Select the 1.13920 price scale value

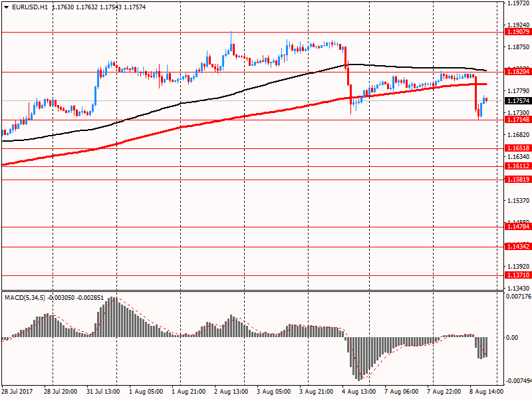pos(519,267)
